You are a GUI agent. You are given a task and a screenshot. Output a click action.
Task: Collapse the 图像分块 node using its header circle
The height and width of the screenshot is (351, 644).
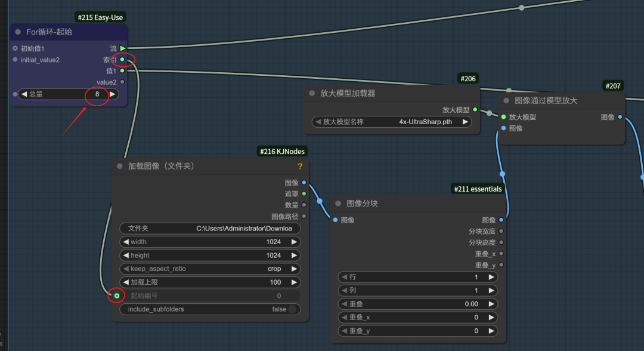click(x=338, y=203)
